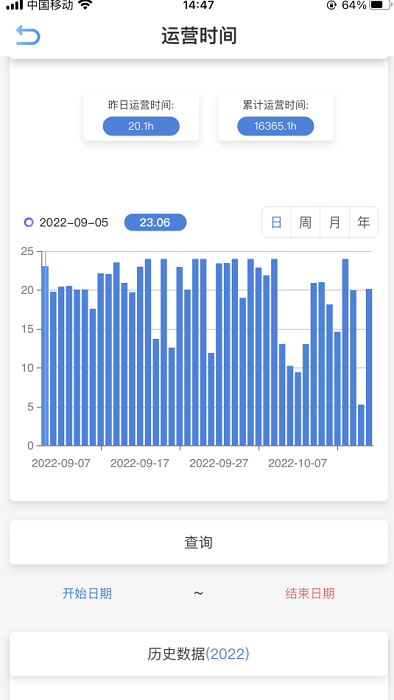Screen dimensions: 394x700
Task: Tap the 64% battery percentage
Action: (354, 5)
